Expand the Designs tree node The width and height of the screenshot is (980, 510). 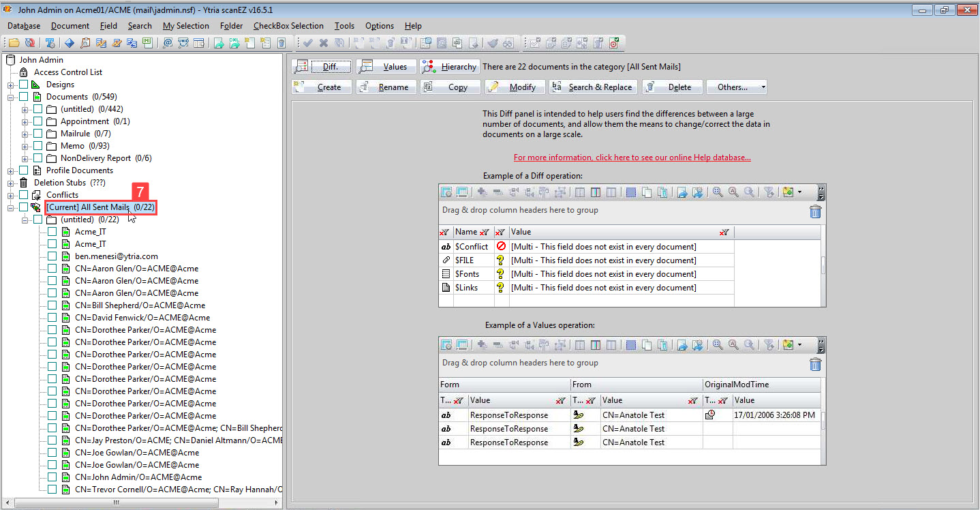(11, 85)
